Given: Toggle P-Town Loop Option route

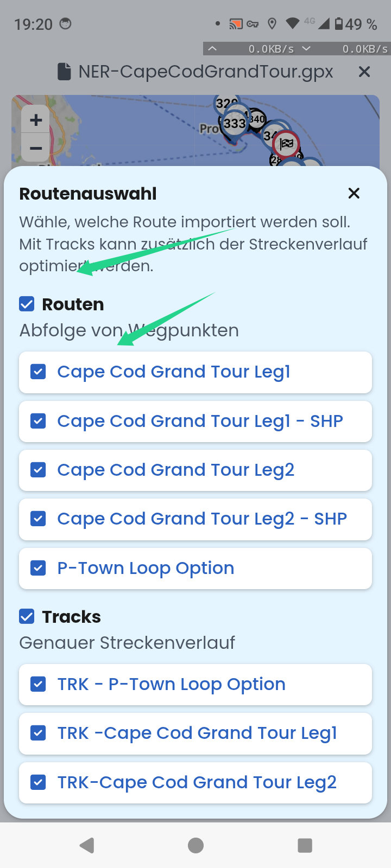Looking at the screenshot, I should 195,569.
